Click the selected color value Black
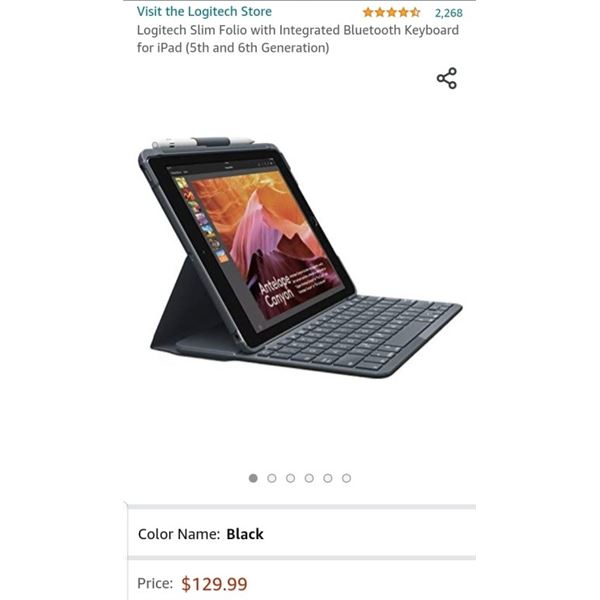This screenshot has width=600, height=600. pos(245,534)
